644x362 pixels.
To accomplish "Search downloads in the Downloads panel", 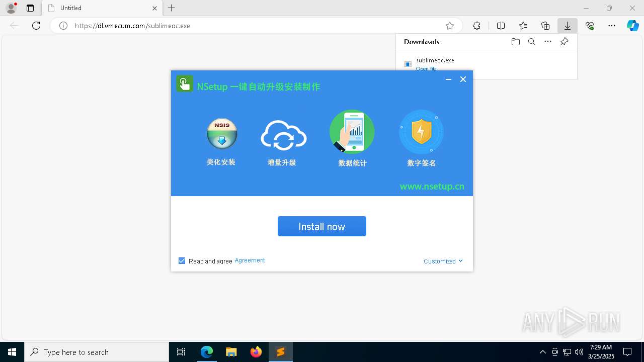I will [531, 42].
